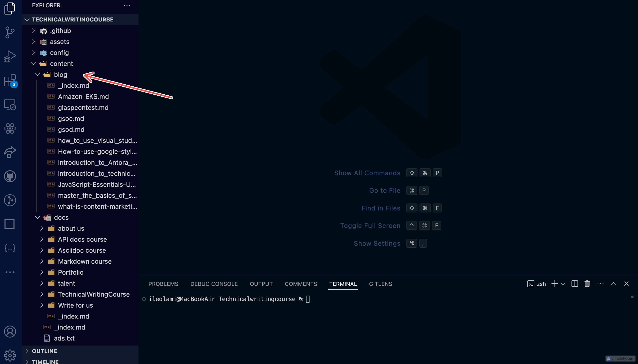Click Show All Commands link
Screen dimensions: 638x364
click(x=367, y=173)
